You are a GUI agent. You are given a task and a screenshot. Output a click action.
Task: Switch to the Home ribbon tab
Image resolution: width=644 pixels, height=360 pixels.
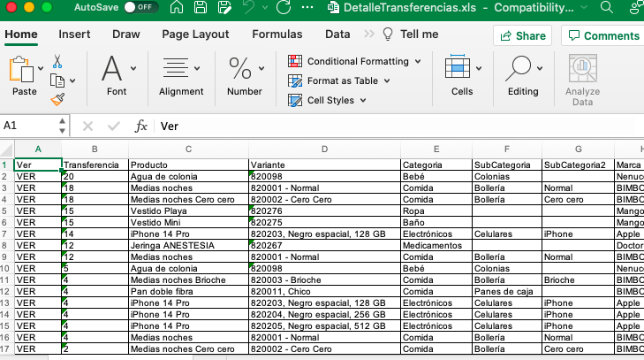tap(21, 34)
